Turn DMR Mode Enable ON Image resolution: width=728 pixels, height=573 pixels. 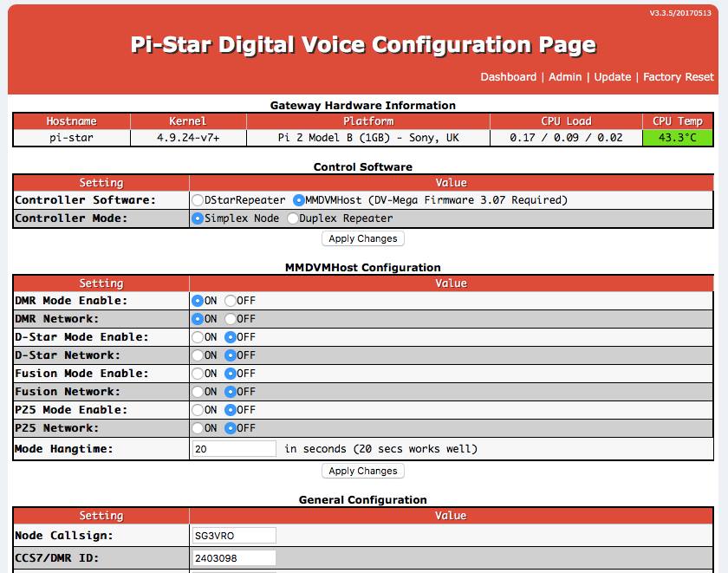(x=198, y=301)
